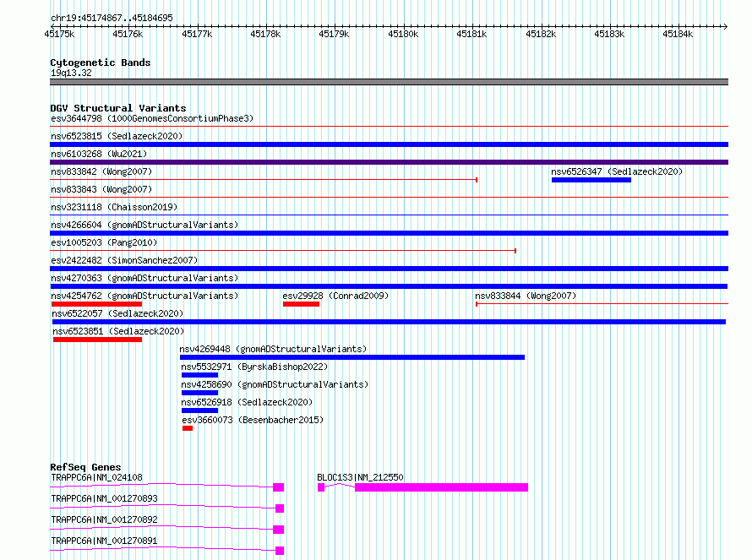This screenshot has width=752, height=560.
Task: Click the 45184k ruler position
Action: pyautogui.click(x=678, y=34)
